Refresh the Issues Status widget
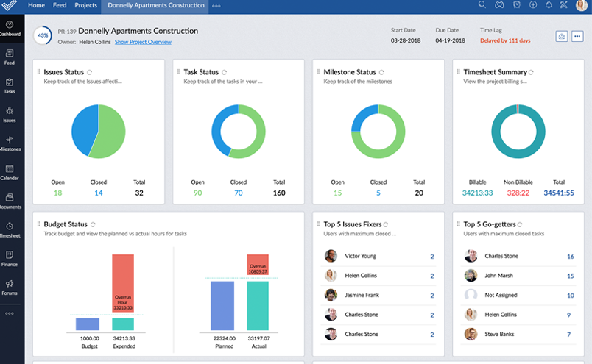Viewport: 592px width, 364px height. click(x=90, y=72)
